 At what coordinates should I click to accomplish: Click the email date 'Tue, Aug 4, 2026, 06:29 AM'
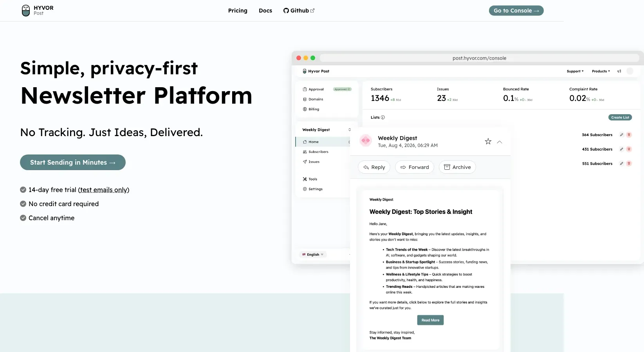click(x=408, y=145)
